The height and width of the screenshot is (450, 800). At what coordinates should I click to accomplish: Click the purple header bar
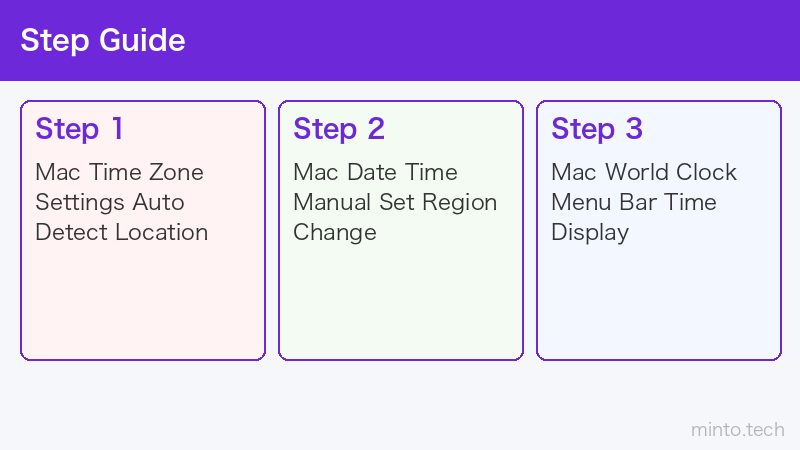coord(400,40)
